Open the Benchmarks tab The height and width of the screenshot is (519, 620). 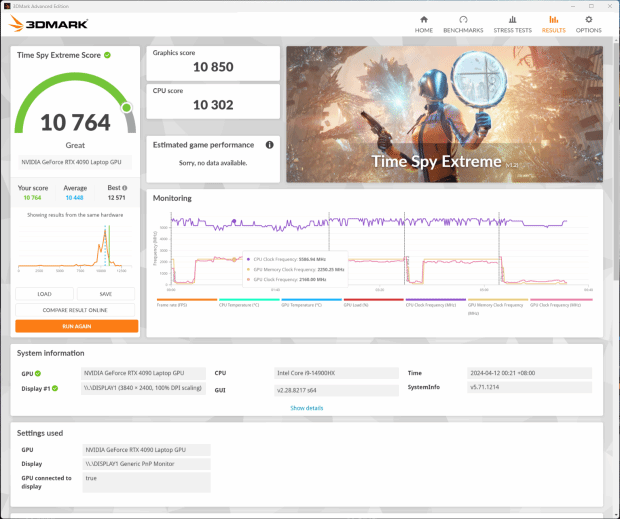(463, 25)
